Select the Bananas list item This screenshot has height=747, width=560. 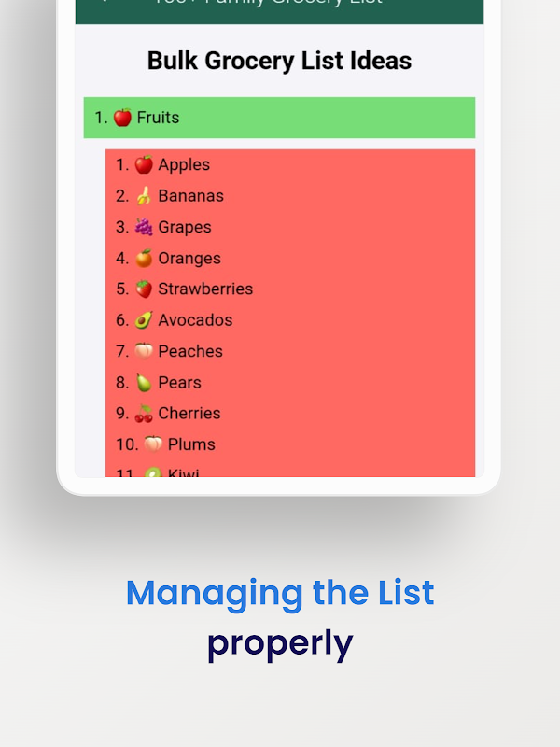[x=290, y=196]
